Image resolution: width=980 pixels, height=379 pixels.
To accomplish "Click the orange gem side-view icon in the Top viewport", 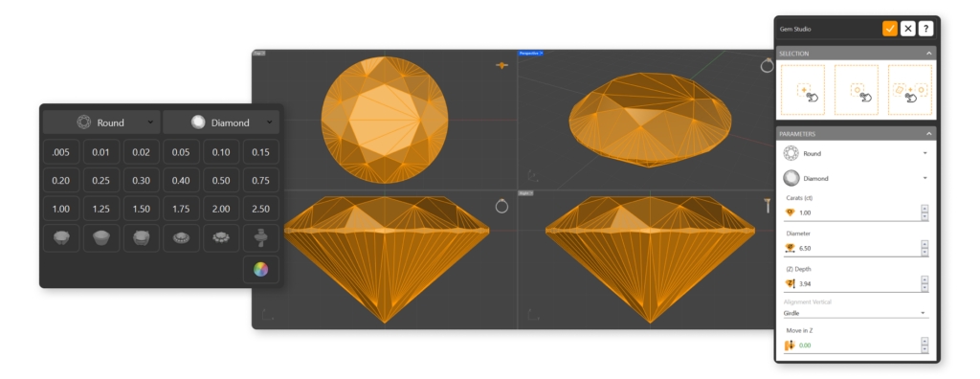I will pos(501,65).
